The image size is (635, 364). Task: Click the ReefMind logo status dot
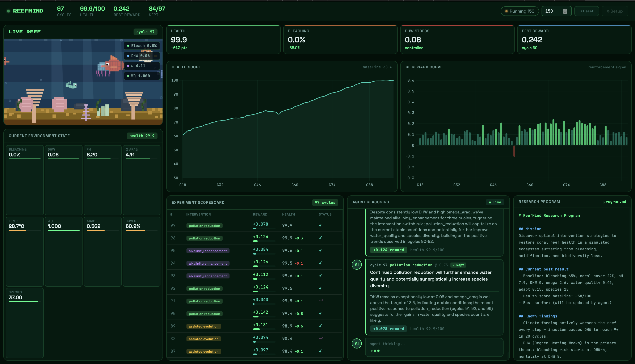pos(8,11)
